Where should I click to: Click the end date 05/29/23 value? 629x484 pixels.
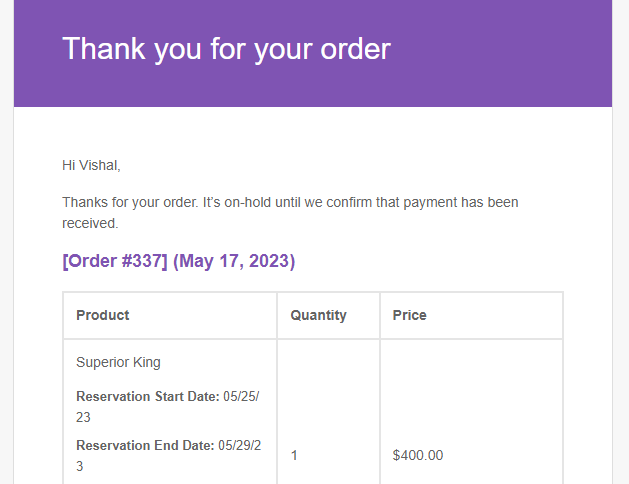click(x=168, y=456)
